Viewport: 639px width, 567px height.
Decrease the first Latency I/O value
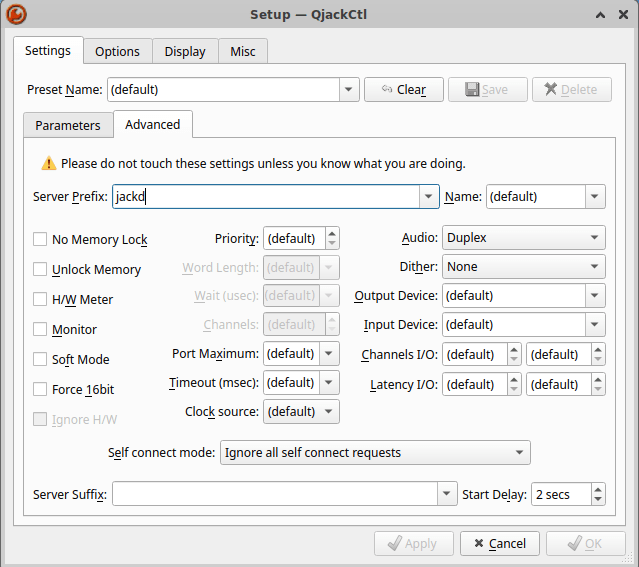click(x=514, y=389)
